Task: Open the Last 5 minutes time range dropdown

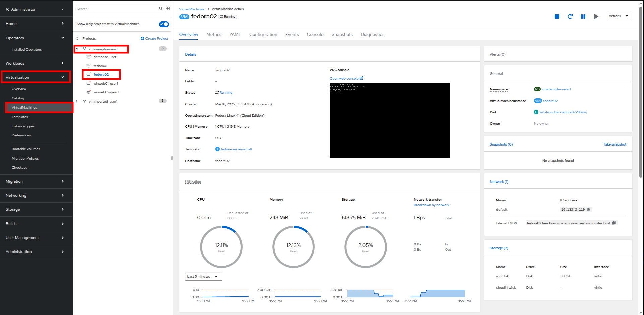Action: coord(203,277)
